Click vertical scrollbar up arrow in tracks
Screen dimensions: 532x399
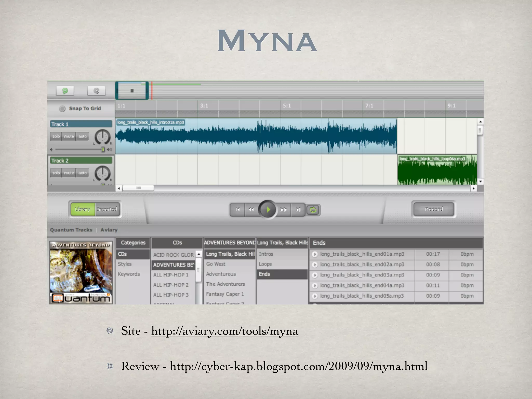(x=480, y=122)
